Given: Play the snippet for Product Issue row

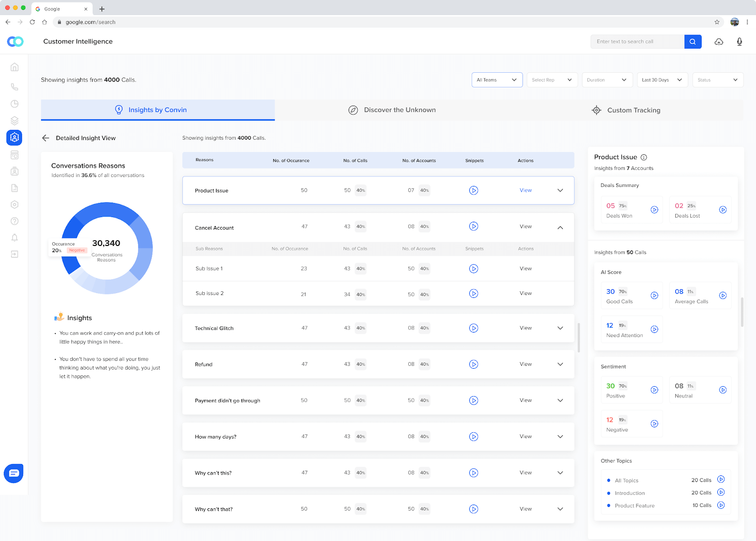Looking at the screenshot, I should (473, 190).
